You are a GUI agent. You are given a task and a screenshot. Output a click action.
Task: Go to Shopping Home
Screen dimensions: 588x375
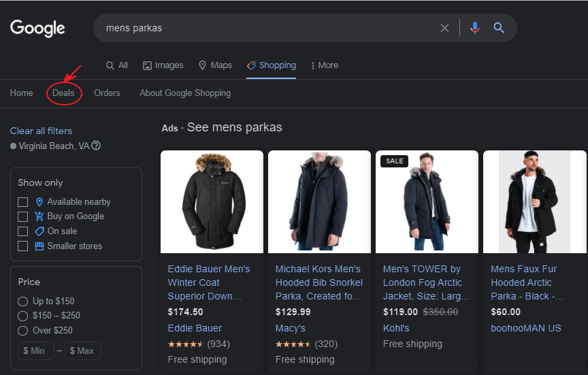point(21,93)
